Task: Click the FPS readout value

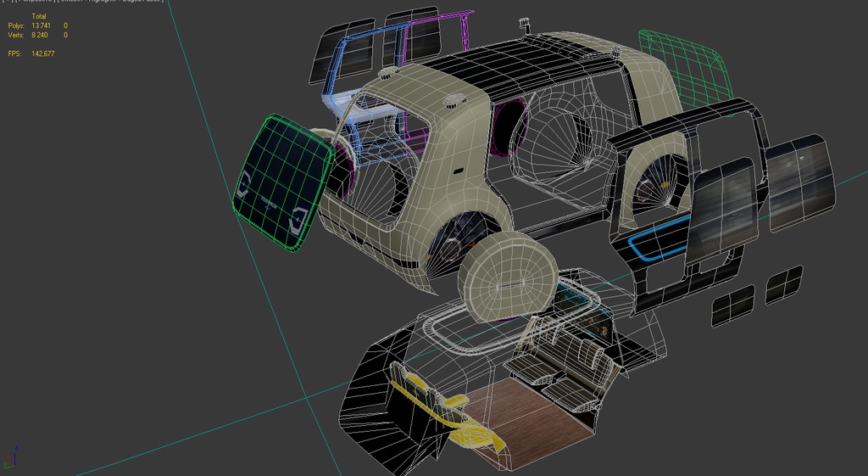Action: (42, 53)
